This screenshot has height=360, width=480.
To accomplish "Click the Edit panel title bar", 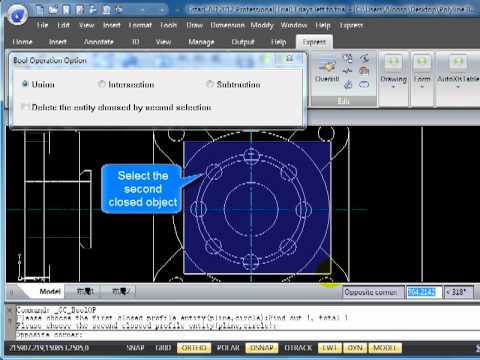I will pos(344,101).
